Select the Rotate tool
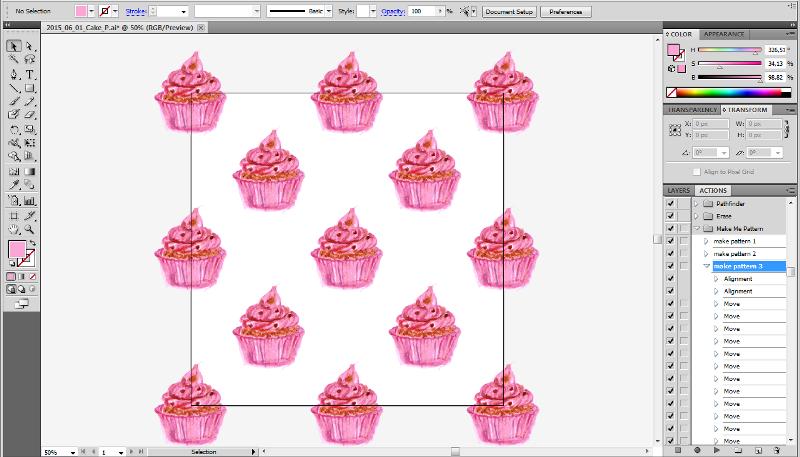Screen dimensions: 800x457 [x=14, y=130]
